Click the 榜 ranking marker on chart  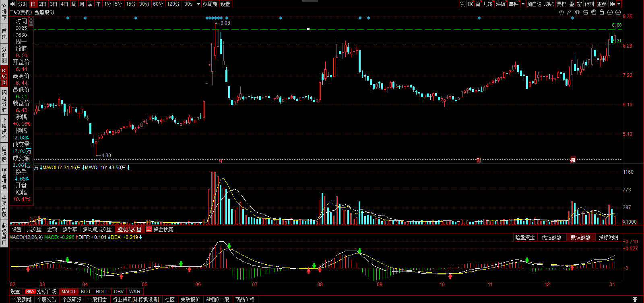573,160
